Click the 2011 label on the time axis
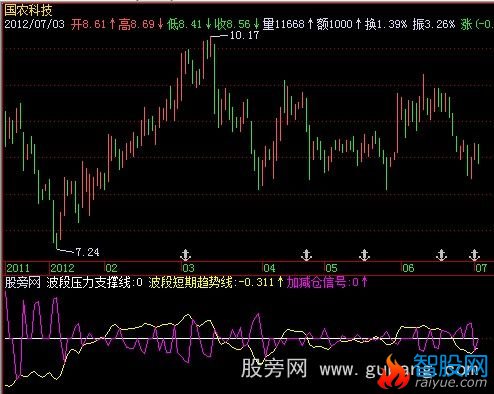The width and height of the screenshot is (494, 394). pos(18,268)
